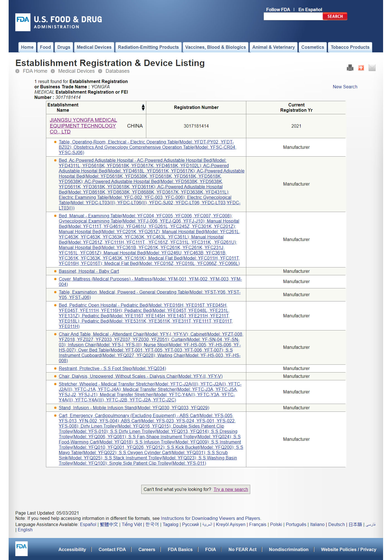This screenshot has height=560, width=392.
Task: Open Accessibility footer link
Action: coord(72,549)
